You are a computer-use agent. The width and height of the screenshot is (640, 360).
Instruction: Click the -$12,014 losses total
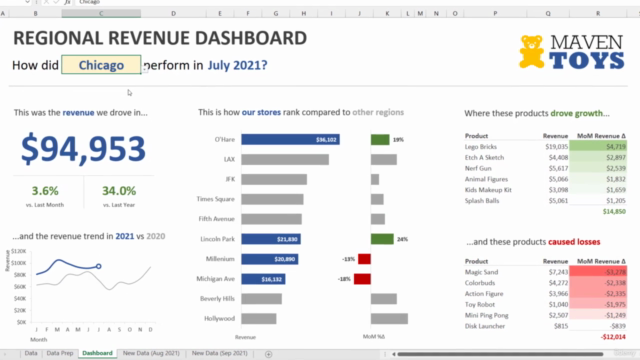(613, 337)
